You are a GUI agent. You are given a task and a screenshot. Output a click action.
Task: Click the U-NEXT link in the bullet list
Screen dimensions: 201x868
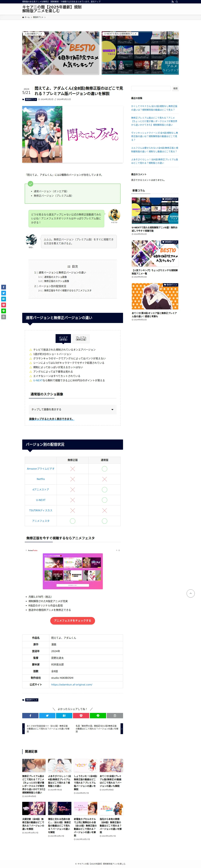[x=38, y=380]
